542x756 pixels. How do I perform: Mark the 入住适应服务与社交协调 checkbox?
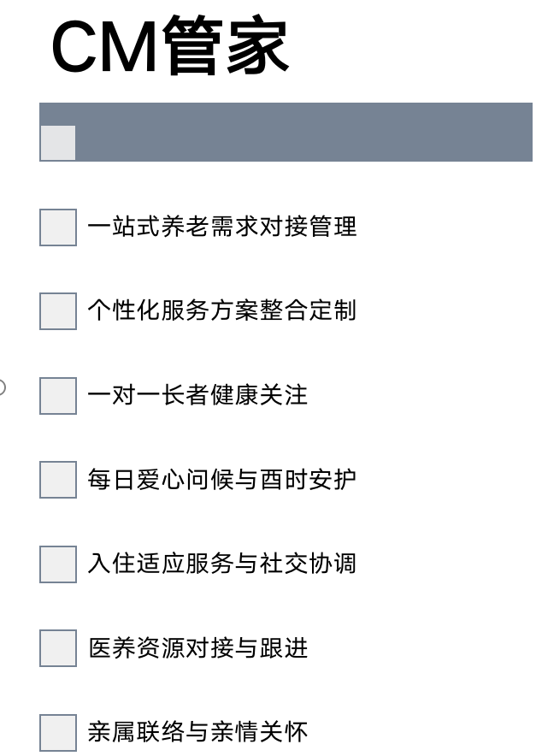pos(58,564)
